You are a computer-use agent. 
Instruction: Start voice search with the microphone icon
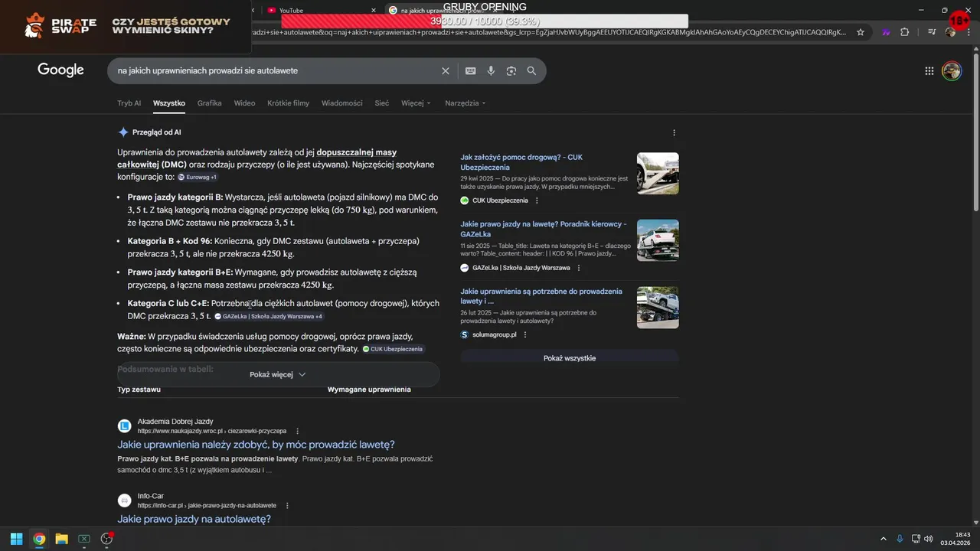coord(491,70)
